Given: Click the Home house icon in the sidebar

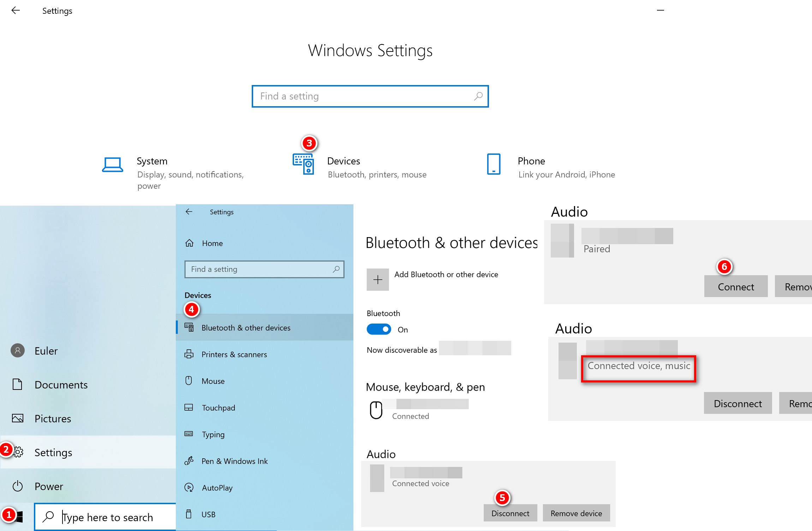Looking at the screenshot, I should point(189,243).
